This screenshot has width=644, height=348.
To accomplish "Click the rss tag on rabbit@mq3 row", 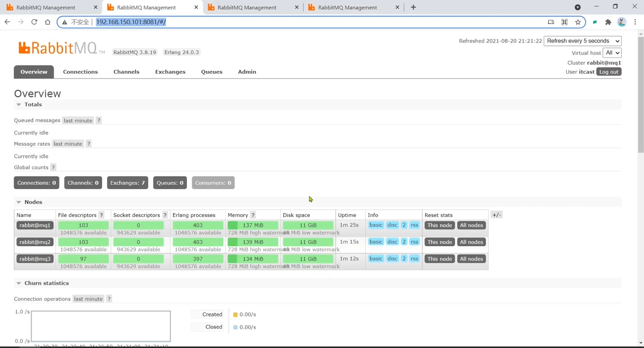I will (415, 259).
